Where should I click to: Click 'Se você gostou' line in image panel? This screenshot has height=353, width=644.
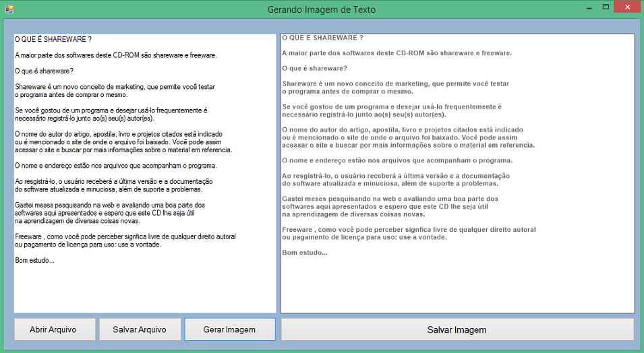click(x=392, y=106)
